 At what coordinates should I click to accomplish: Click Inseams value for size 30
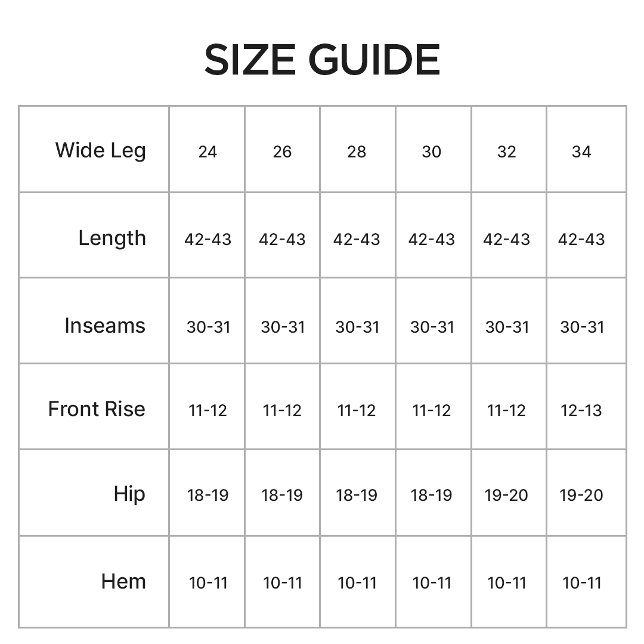pos(432,327)
